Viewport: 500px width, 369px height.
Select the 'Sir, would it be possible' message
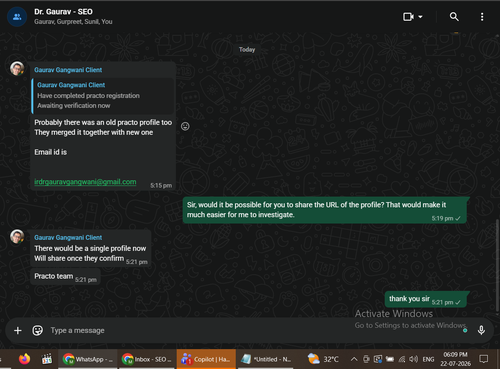coord(324,210)
